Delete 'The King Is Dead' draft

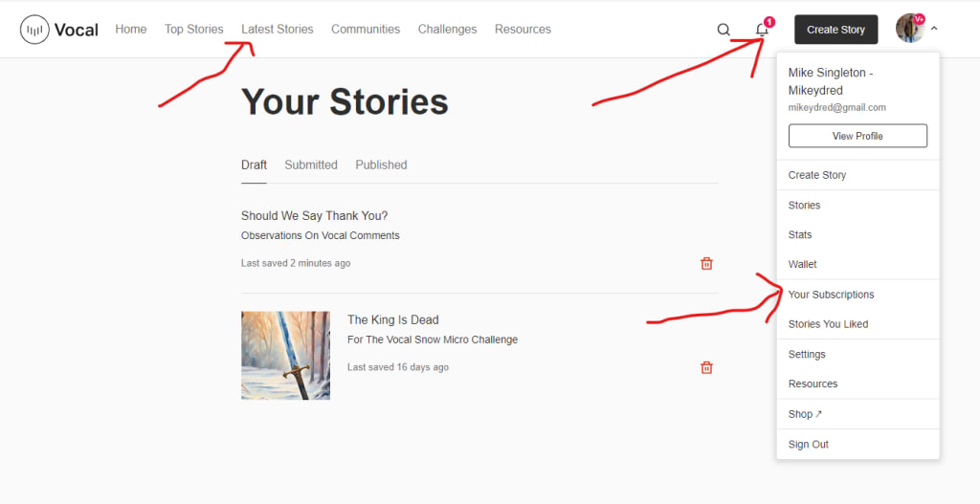[706, 367]
